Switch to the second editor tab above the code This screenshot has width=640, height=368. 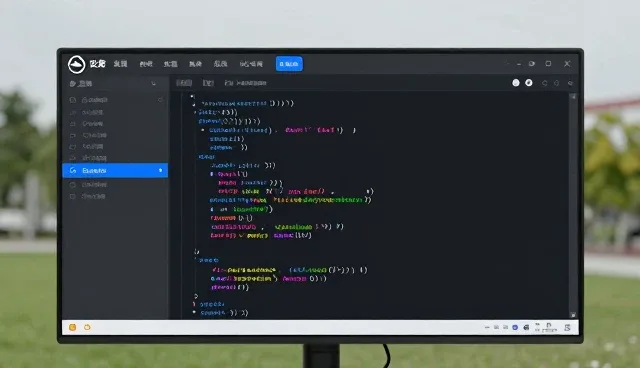208,83
